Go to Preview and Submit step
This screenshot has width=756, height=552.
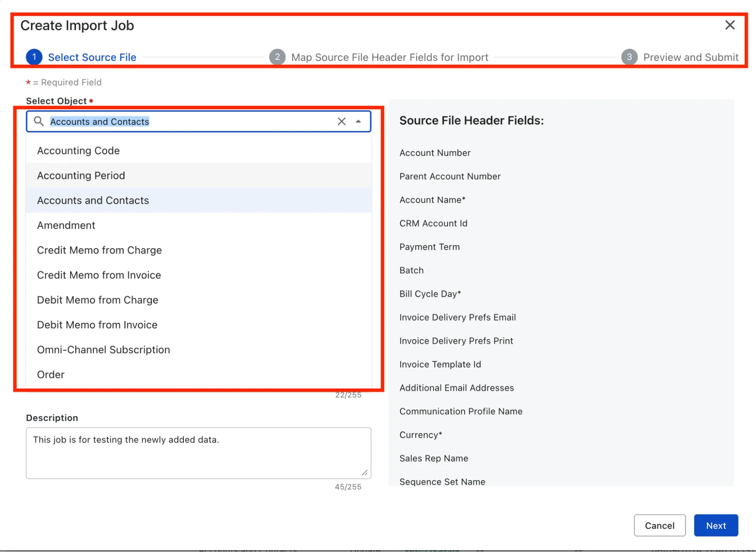pos(691,57)
